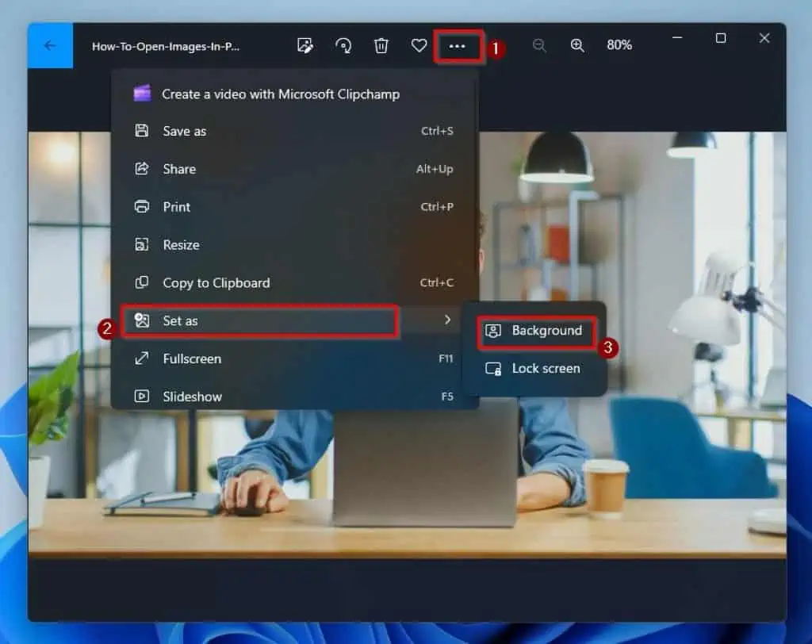Toggle the image as a favorite
The image size is (812, 644).
[419, 45]
